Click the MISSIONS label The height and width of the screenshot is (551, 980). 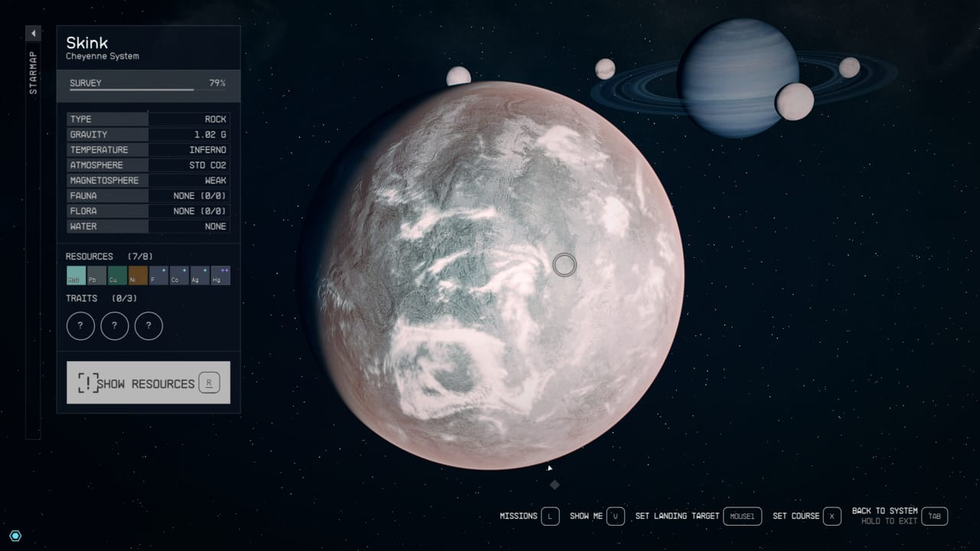point(518,517)
